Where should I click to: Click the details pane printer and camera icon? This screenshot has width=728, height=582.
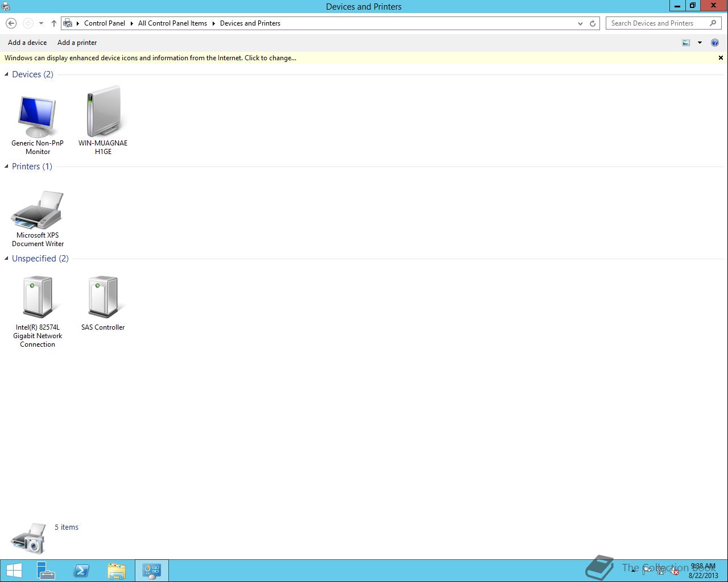click(x=28, y=538)
